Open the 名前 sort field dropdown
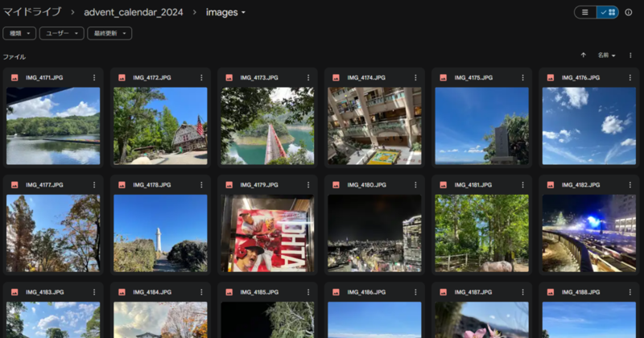 606,55
